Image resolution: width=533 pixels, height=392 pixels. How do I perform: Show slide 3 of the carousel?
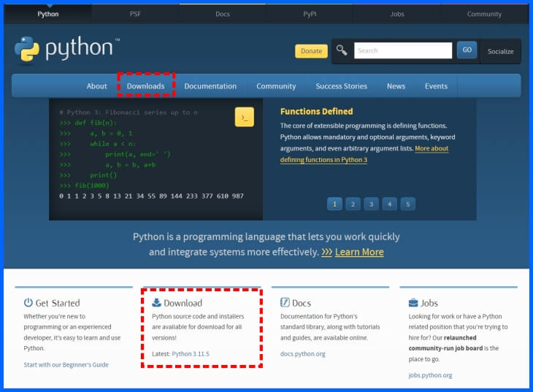pos(371,204)
